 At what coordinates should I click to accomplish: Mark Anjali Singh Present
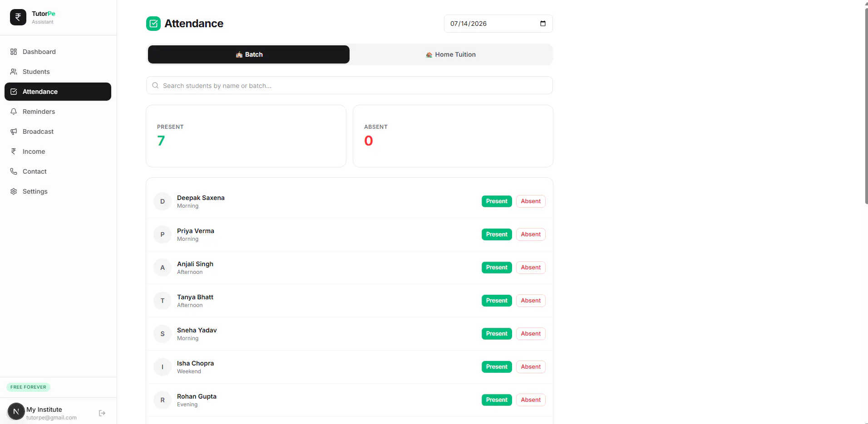(497, 268)
